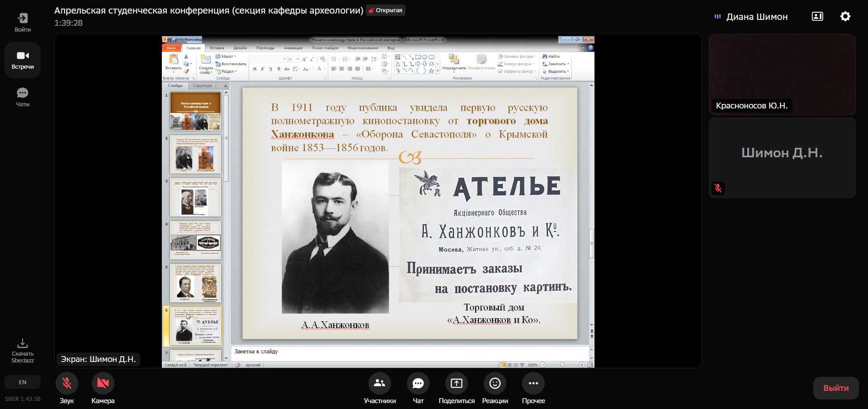
Task: Open the font size 24 dropdown
Action: pos(298,59)
